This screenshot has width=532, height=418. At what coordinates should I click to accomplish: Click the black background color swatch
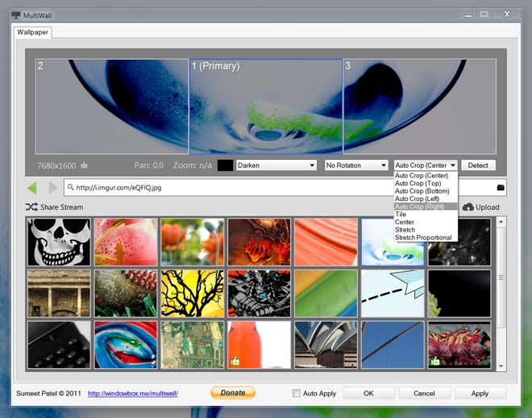point(225,165)
